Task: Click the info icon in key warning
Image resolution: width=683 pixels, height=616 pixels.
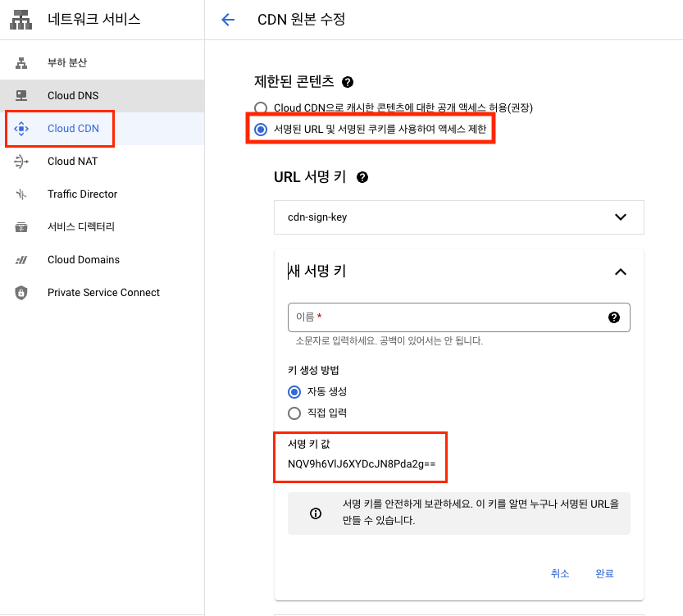Action: 316,513
